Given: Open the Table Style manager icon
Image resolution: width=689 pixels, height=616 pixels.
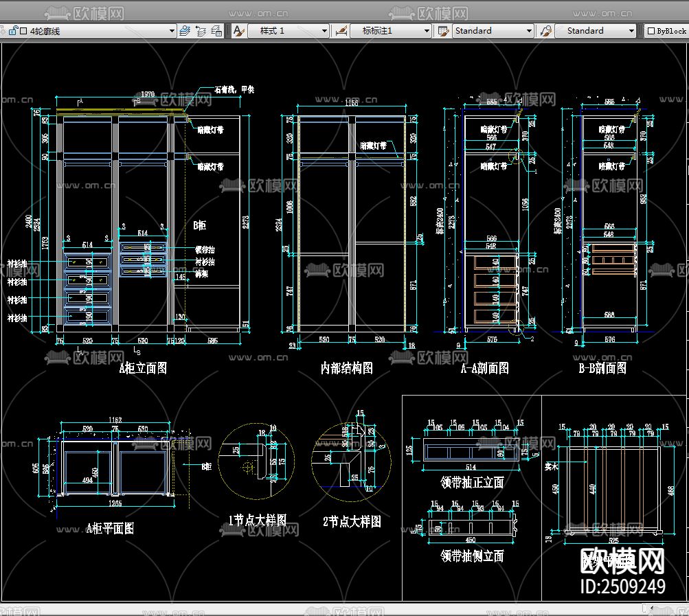Looking at the screenshot, I should pos(443,31).
